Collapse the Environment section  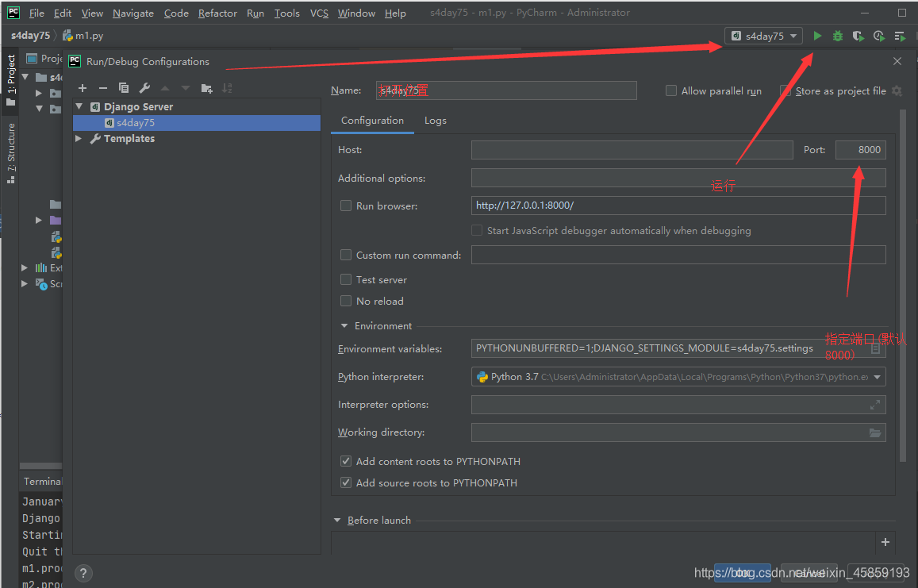pyautogui.click(x=344, y=325)
